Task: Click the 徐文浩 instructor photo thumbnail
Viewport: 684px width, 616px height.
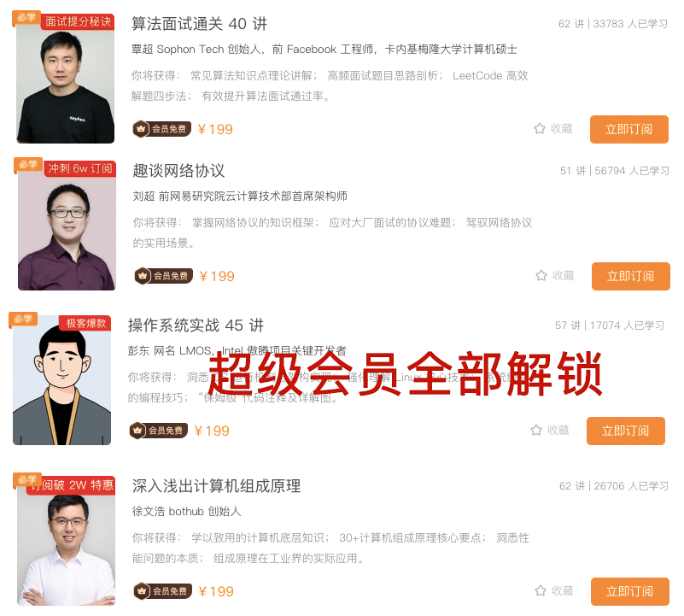Action: pos(67,541)
